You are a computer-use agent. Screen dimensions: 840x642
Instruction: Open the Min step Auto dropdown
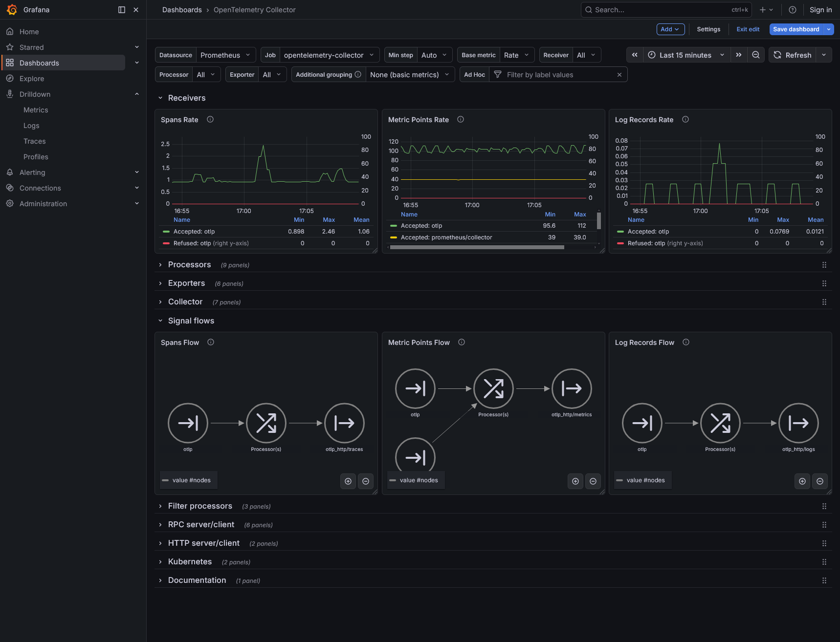tap(435, 55)
